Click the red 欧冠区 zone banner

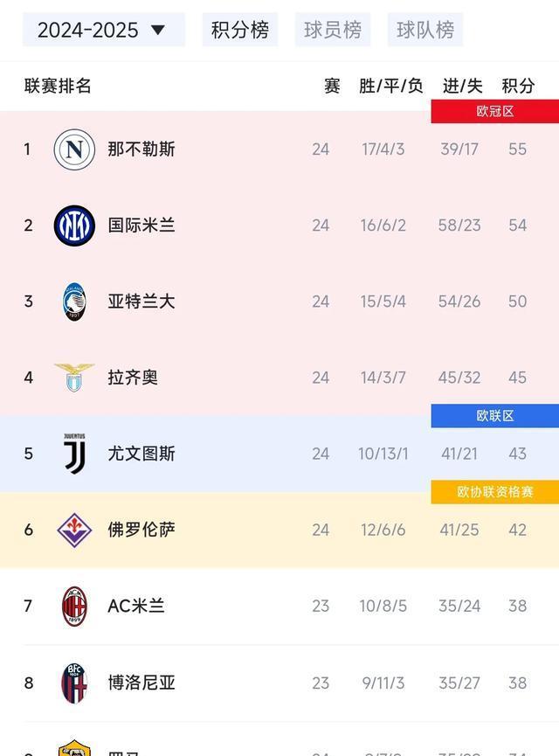click(x=494, y=108)
